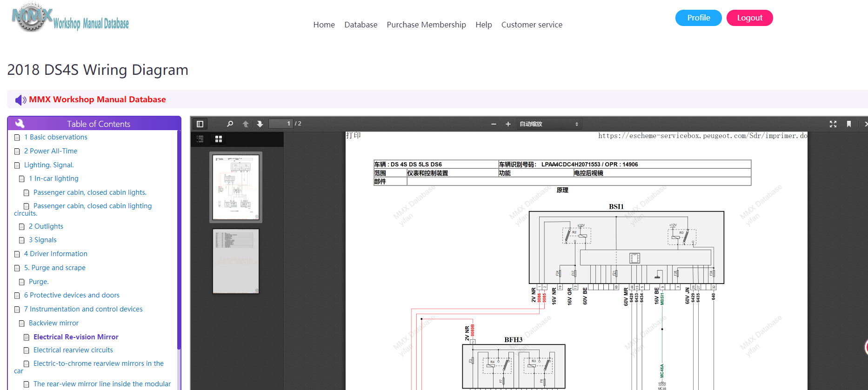Click the speaker announcement icon

click(20, 100)
